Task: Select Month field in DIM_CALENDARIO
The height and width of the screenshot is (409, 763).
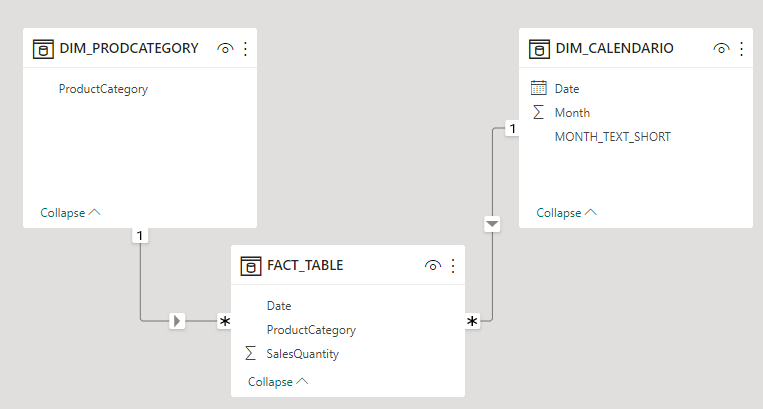Action: pos(572,113)
